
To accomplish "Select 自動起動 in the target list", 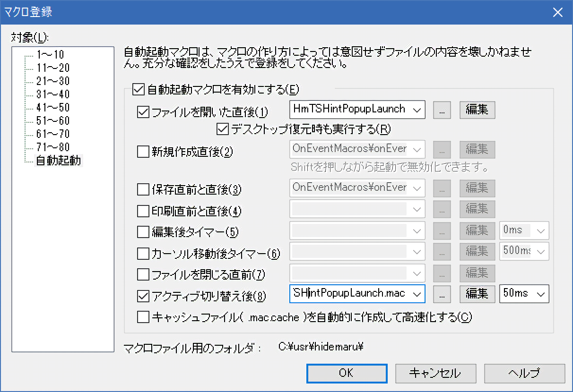I will click(59, 161).
